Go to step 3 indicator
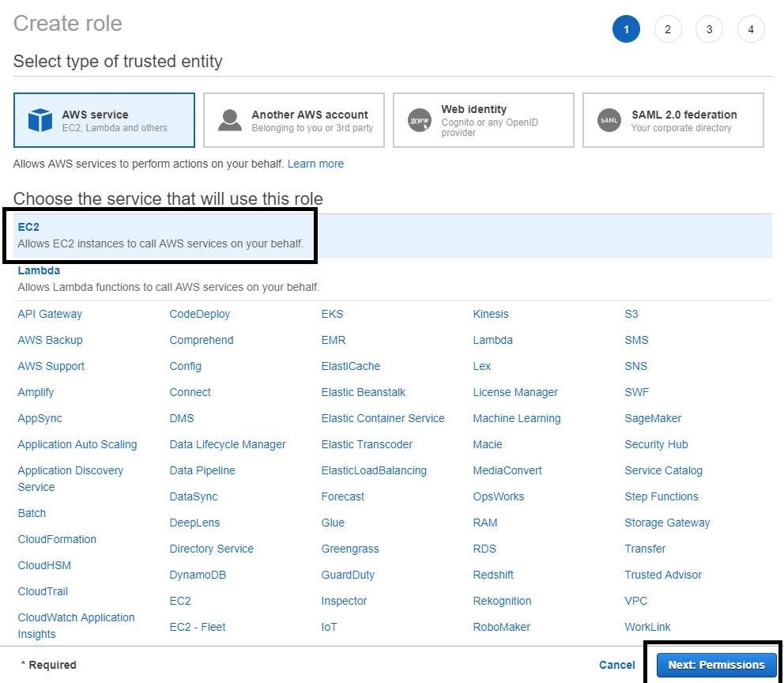Screen dimensions: 784x683 (709, 29)
